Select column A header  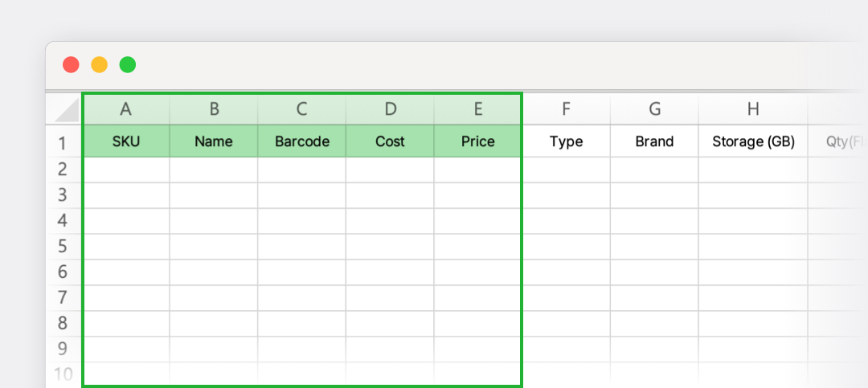point(126,109)
